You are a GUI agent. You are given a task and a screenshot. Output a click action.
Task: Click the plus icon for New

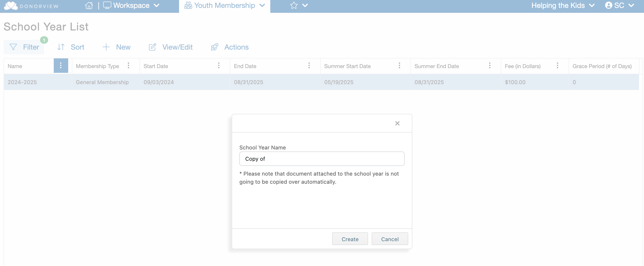coord(106,47)
